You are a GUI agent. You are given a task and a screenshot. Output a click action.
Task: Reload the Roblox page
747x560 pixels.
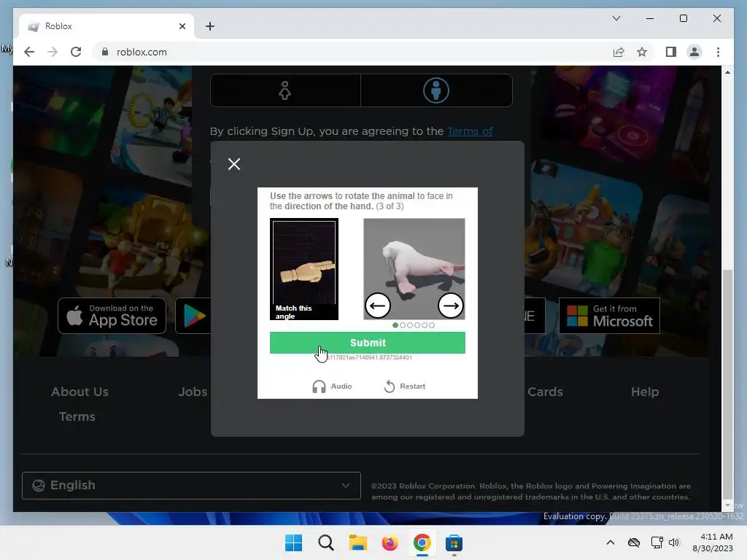point(76,52)
